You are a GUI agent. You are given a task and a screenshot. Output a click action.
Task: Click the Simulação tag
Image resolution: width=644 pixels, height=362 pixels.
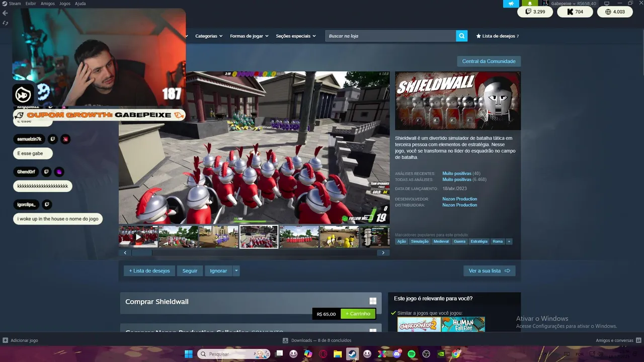tap(420, 241)
